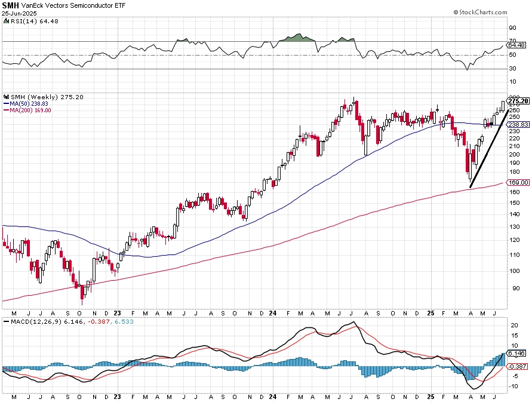
Task: Click the SMH Weekly candlestick legend icon
Action: pos(6,97)
